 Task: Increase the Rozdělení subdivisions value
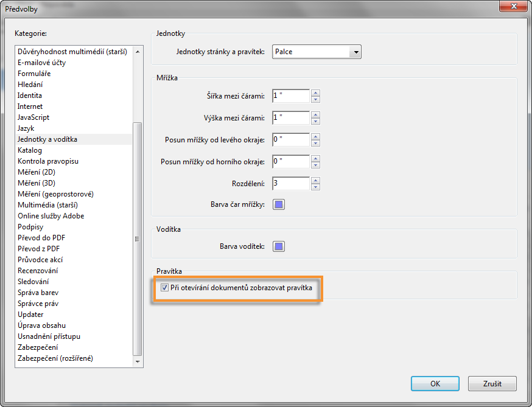click(315, 181)
